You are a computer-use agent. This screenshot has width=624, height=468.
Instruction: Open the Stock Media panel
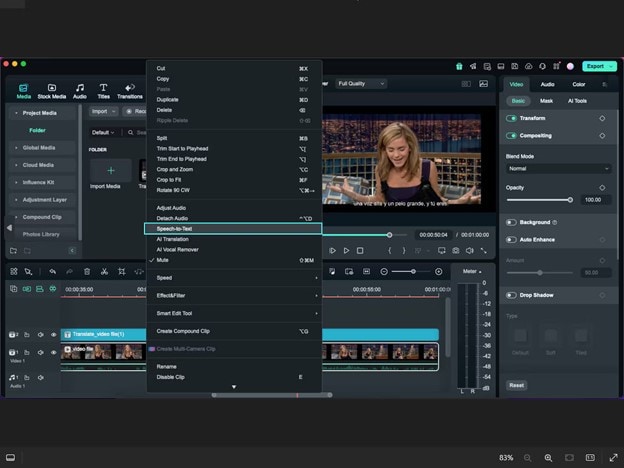click(52, 91)
